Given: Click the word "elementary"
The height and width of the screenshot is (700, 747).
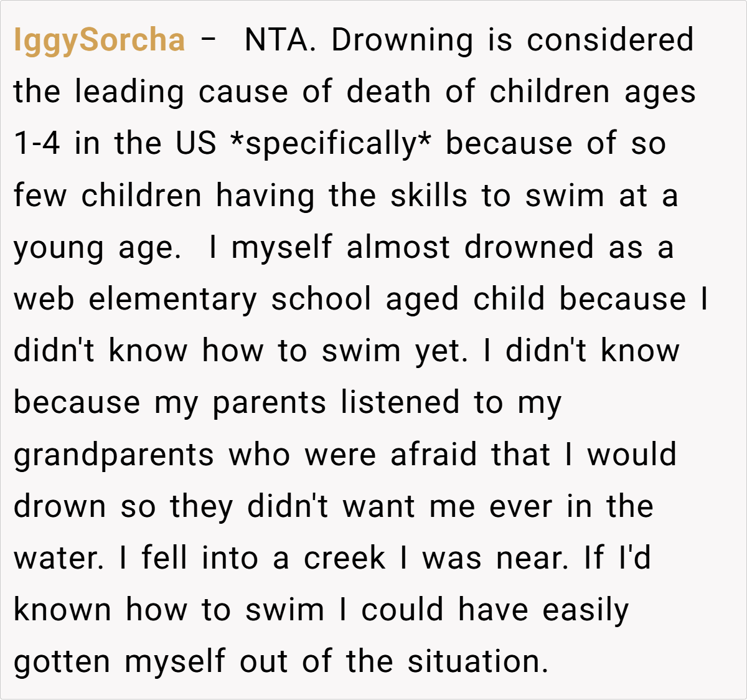Looking at the screenshot, I should tap(172, 299).
